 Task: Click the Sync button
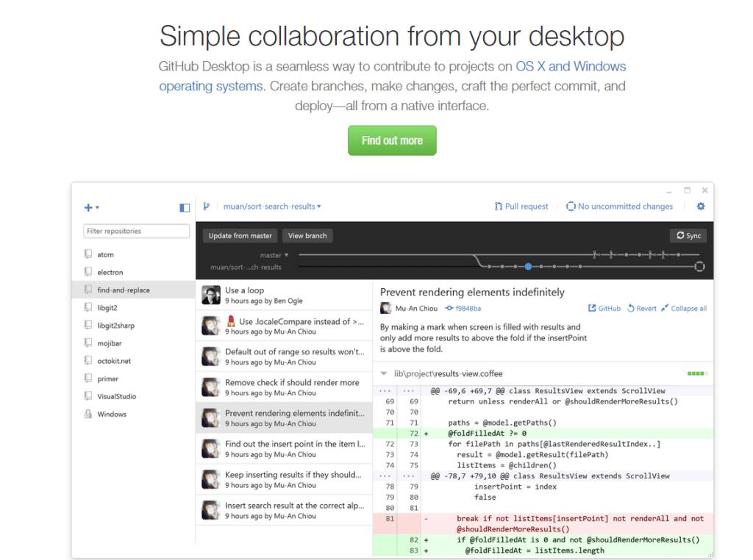[x=688, y=236]
